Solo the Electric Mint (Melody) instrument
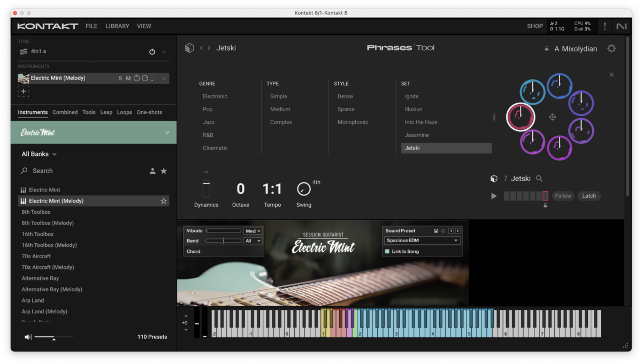Screen dimensions: 642x364 pyautogui.click(x=120, y=79)
